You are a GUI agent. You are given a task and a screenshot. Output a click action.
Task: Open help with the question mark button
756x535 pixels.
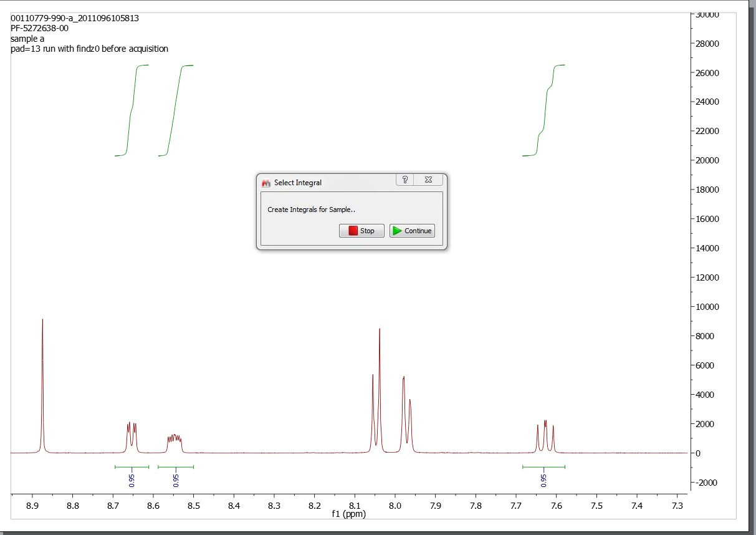[405, 180]
